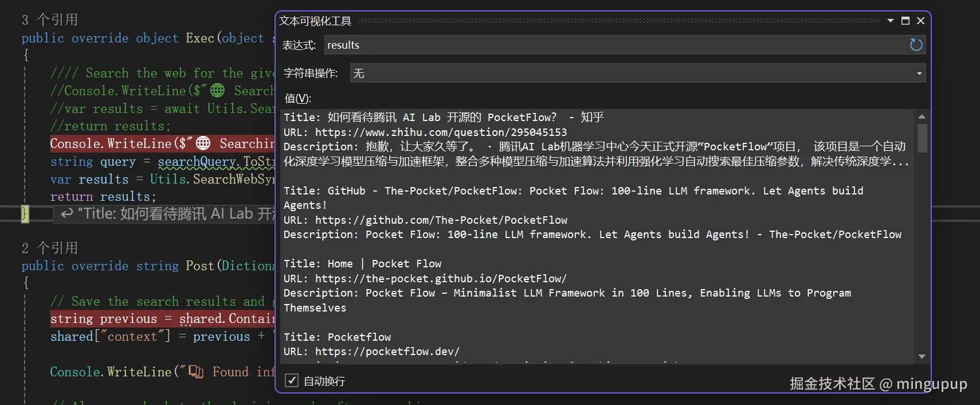Maximize the text visualizer window
Viewport: 980px width, 405px height.
tap(905, 21)
